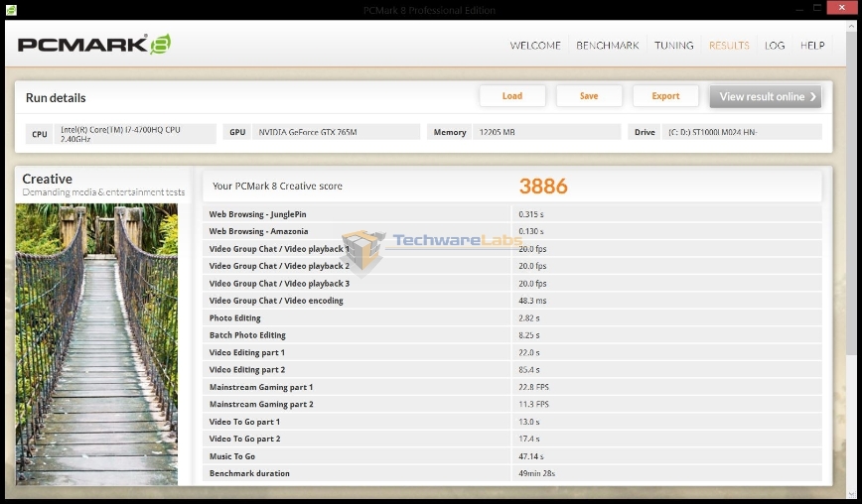Click the Creative score value 3886
The image size is (862, 504).
543,187
